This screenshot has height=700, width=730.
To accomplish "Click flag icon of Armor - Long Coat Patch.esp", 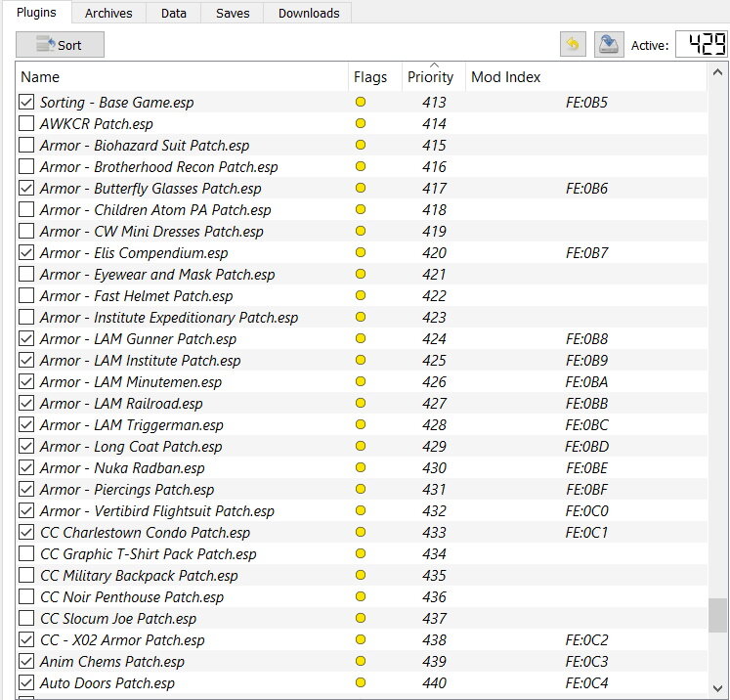I will coord(361,446).
